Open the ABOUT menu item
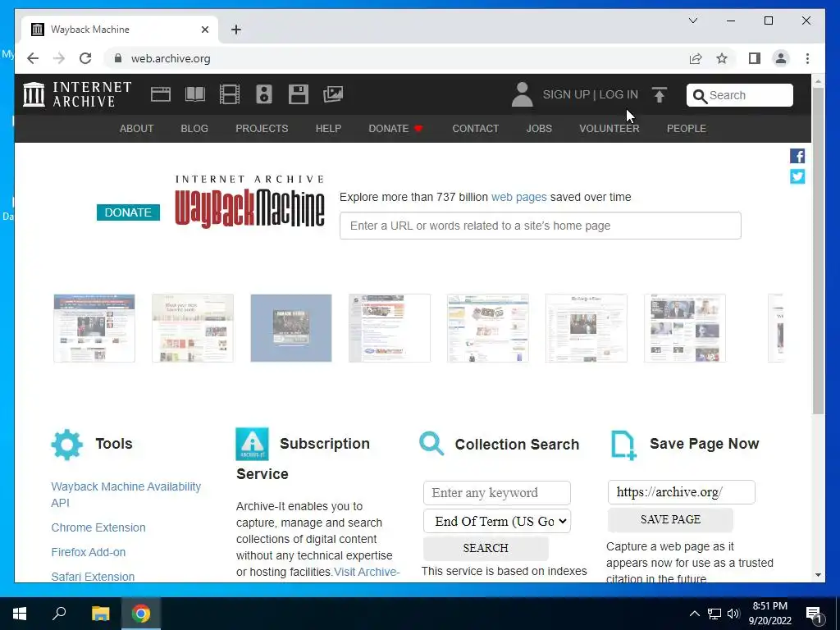This screenshot has width=840, height=630. (x=137, y=129)
